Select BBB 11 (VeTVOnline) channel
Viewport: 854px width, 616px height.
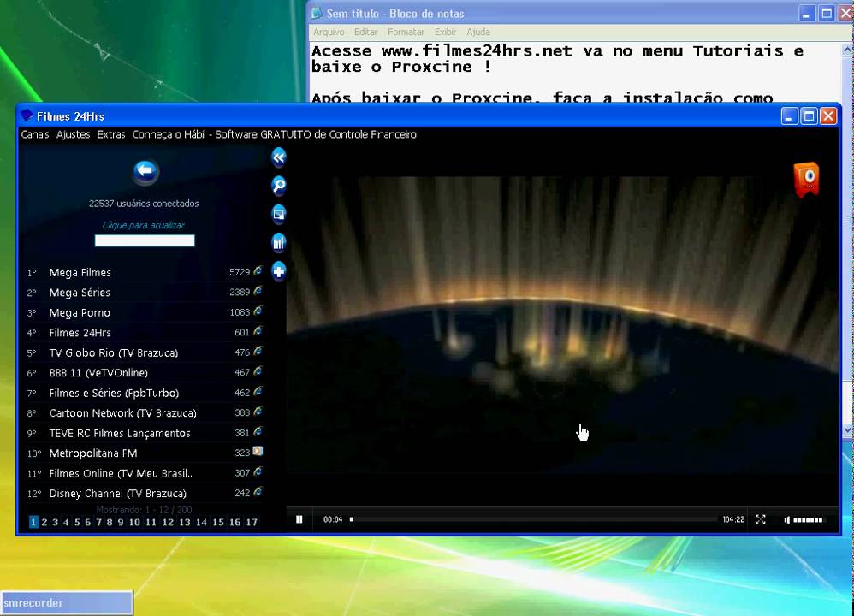click(x=145, y=373)
